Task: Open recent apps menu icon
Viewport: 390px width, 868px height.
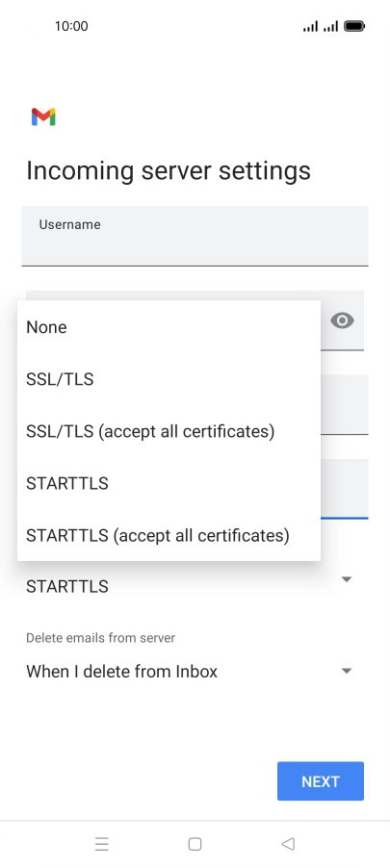Action: click(101, 844)
